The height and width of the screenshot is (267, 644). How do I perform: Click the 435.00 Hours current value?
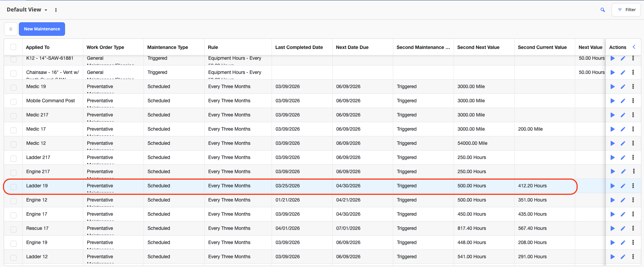[x=532, y=214]
